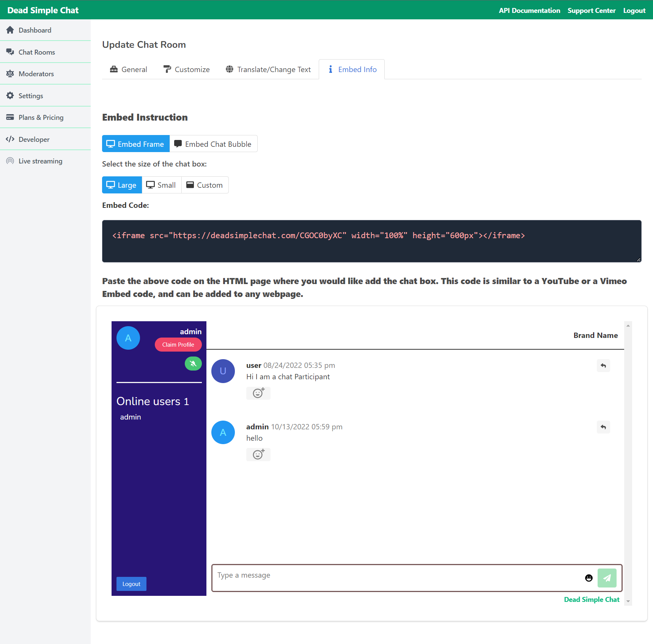Select admin in the online users list
This screenshot has height=644, width=653.
pos(131,417)
